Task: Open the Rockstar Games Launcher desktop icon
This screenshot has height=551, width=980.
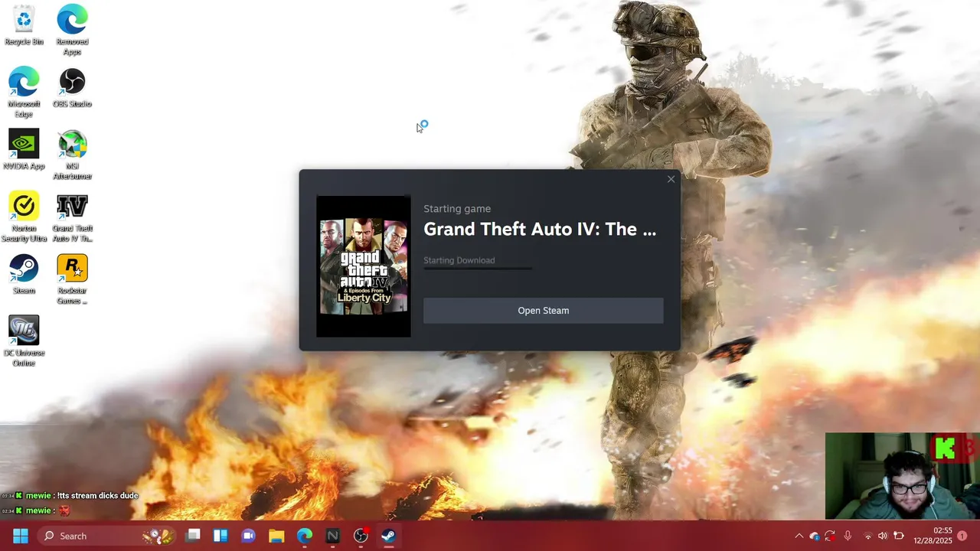Action: pos(72,279)
